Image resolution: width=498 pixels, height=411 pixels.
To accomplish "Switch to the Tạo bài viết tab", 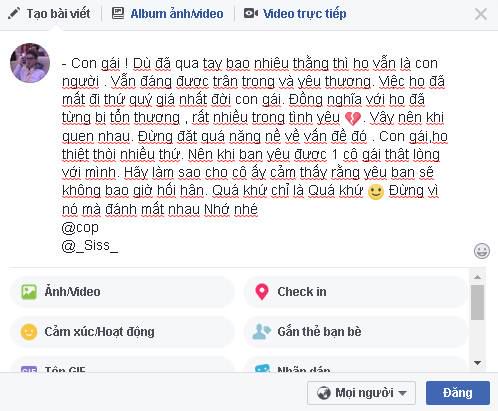I will pyautogui.click(x=49, y=14).
